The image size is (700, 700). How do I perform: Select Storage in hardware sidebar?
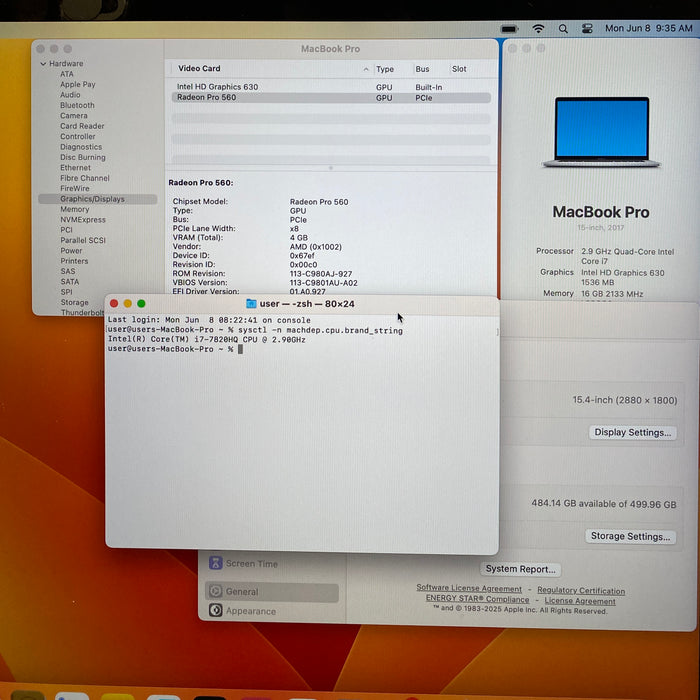[x=75, y=302]
